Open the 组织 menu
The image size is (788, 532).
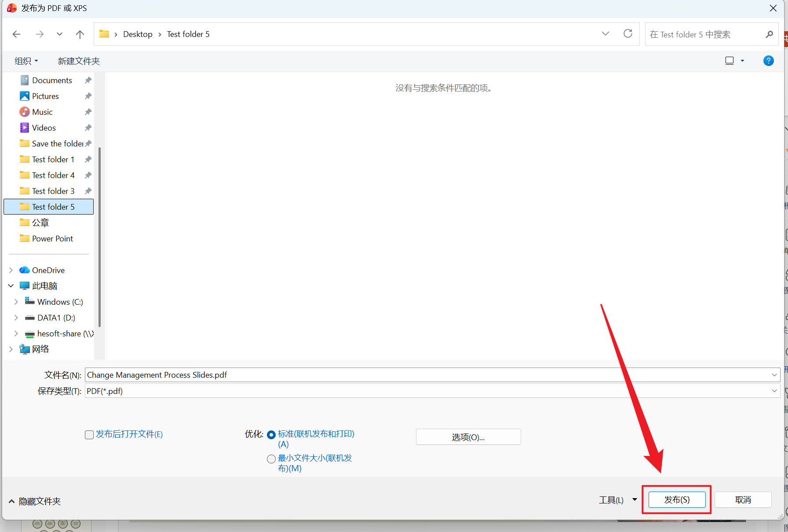(x=26, y=61)
